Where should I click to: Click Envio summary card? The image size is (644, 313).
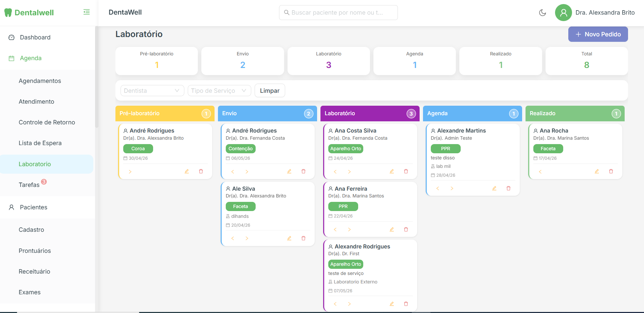pyautogui.click(x=242, y=61)
